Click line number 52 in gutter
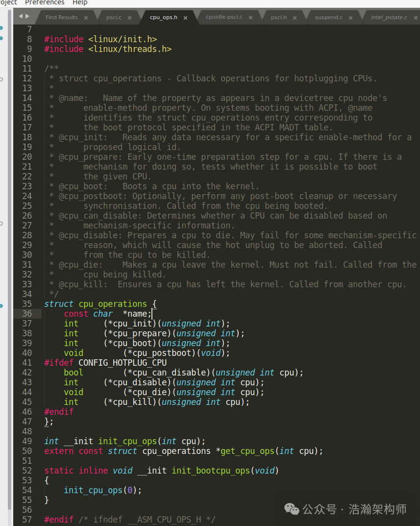 [x=27, y=471]
